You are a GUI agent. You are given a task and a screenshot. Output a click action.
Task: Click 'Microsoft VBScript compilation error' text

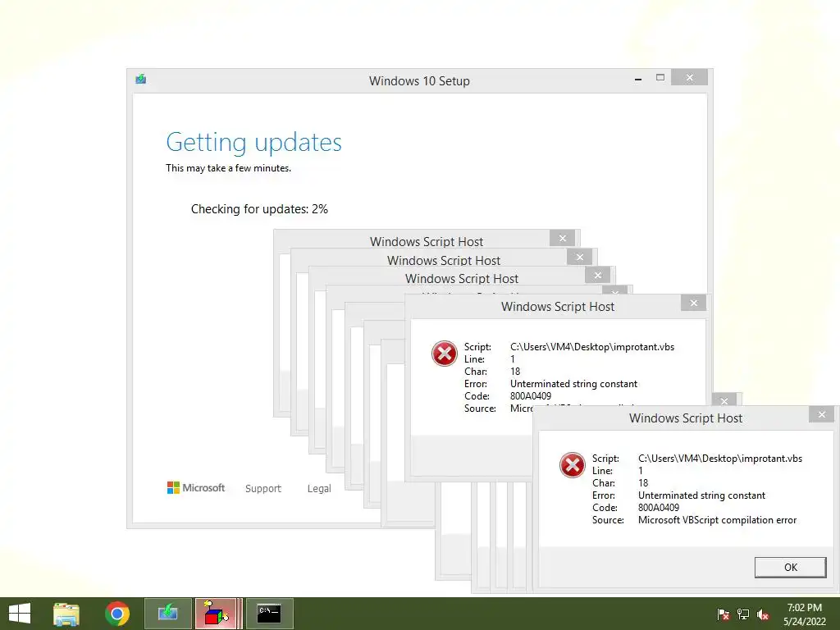point(717,520)
